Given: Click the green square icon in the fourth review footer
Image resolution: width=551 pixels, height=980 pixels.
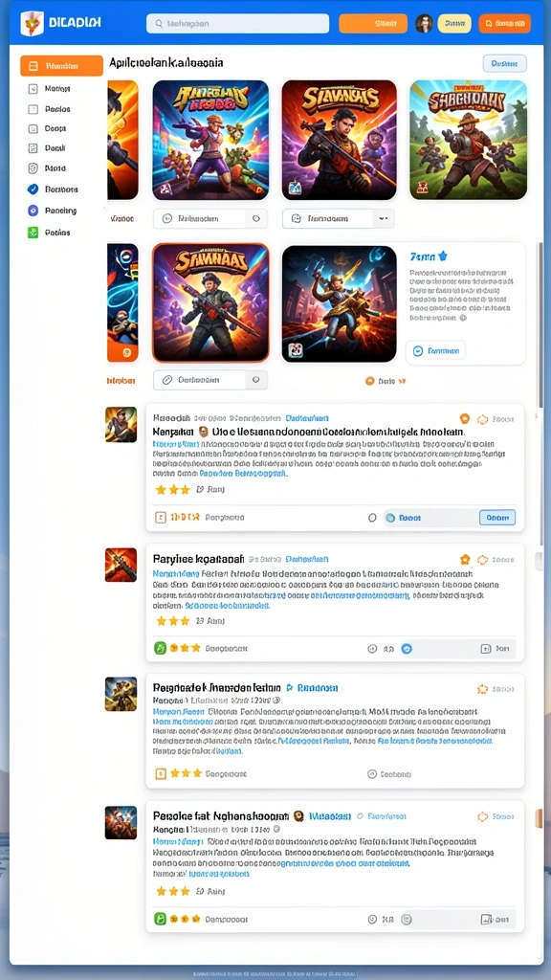Looking at the screenshot, I should point(161,919).
